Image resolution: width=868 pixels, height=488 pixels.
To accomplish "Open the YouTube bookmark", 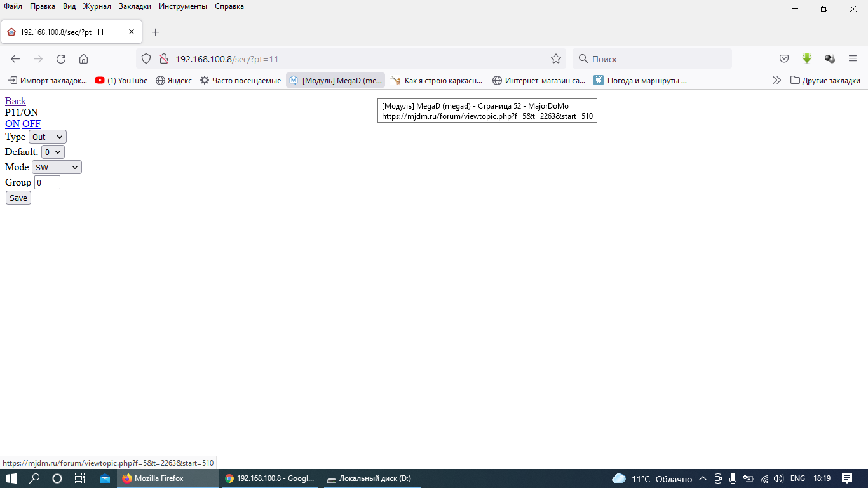I will (x=121, y=81).
